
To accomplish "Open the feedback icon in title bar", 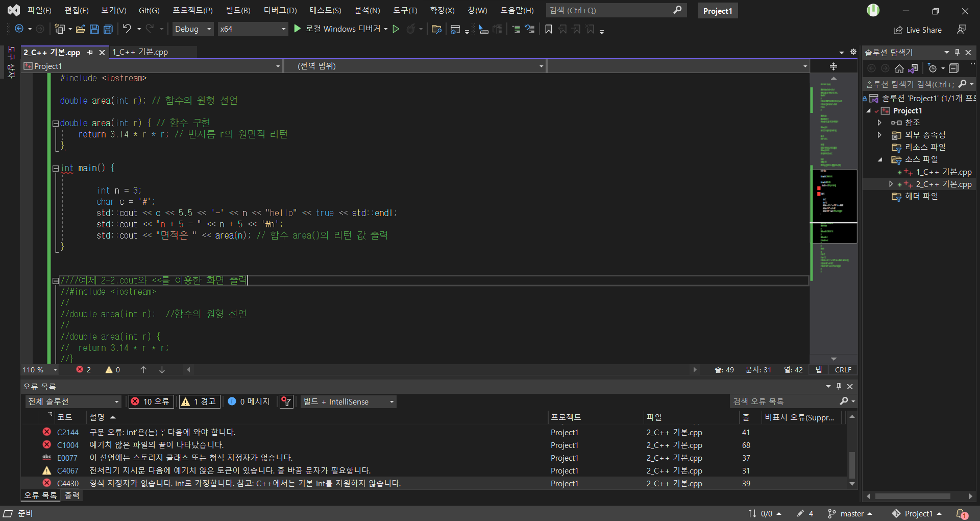I will (x=962, y=30).
